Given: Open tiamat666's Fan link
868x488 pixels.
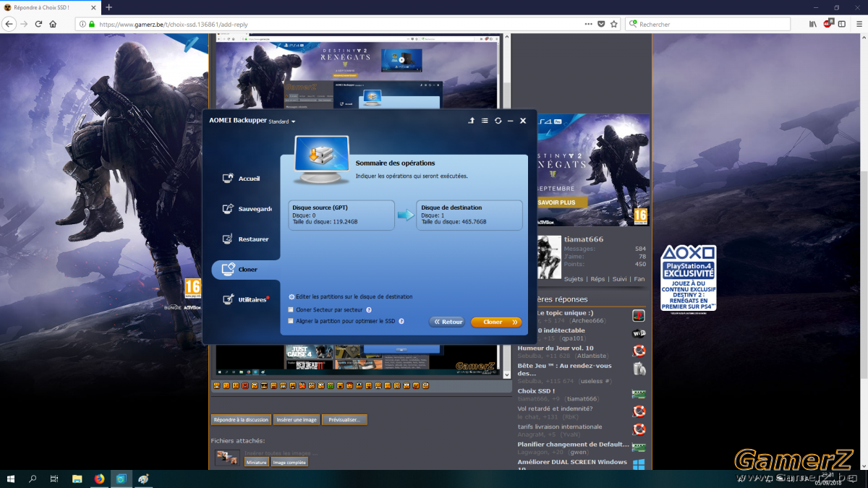Looking at the screenshot, I should [639, 278].
